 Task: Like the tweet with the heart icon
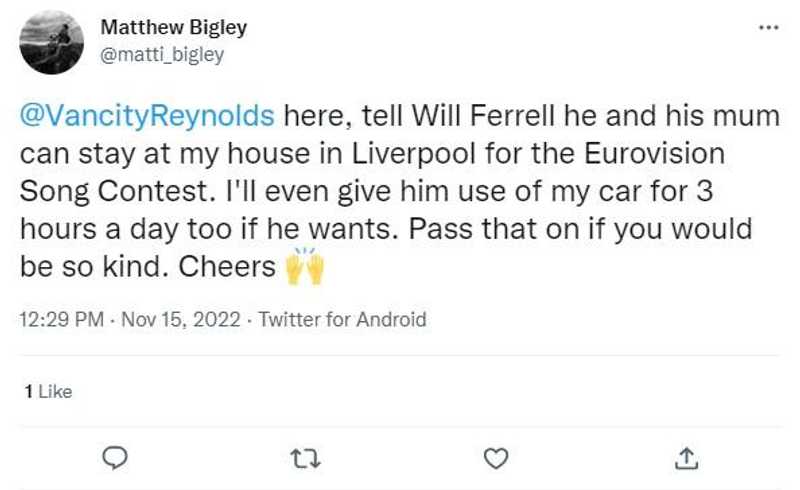pos(495,458)
